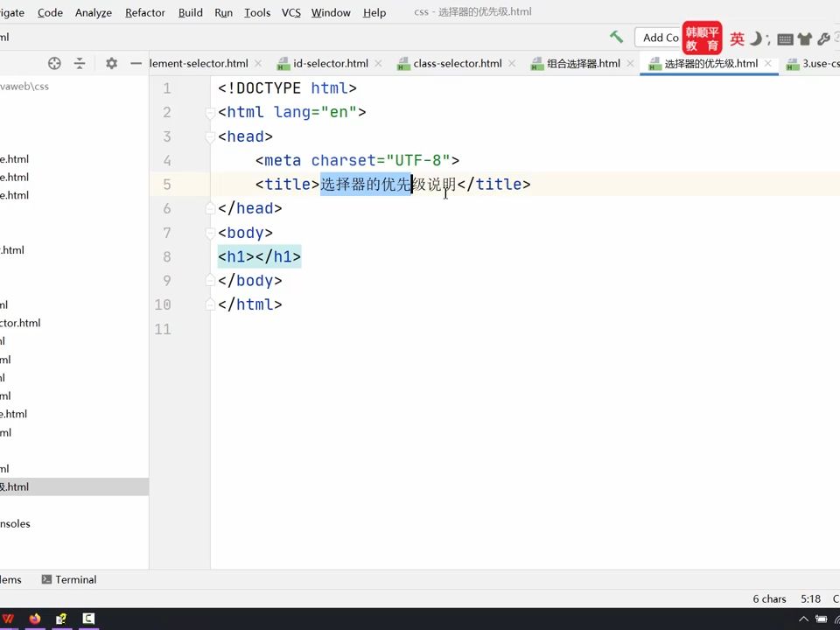Expand the hidden system tray icons chevron
The image size is (840, 630).
(x=803, y=619)
